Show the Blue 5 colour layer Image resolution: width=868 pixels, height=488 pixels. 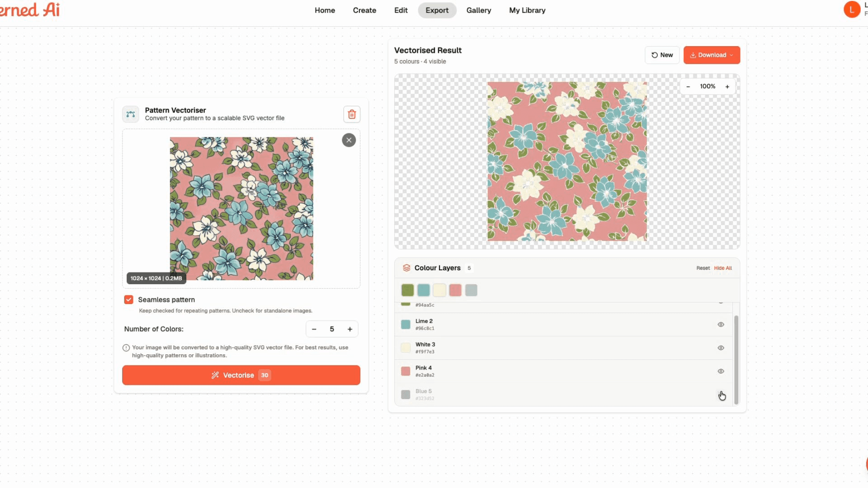(721, 394)
